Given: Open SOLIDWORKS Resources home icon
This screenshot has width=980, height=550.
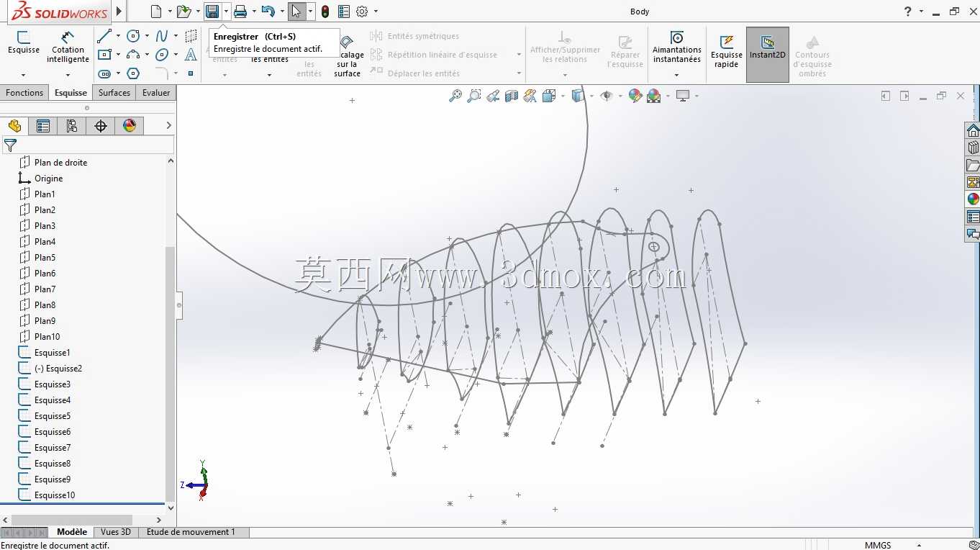Looking at the screenshot, I should coord(973,130).
